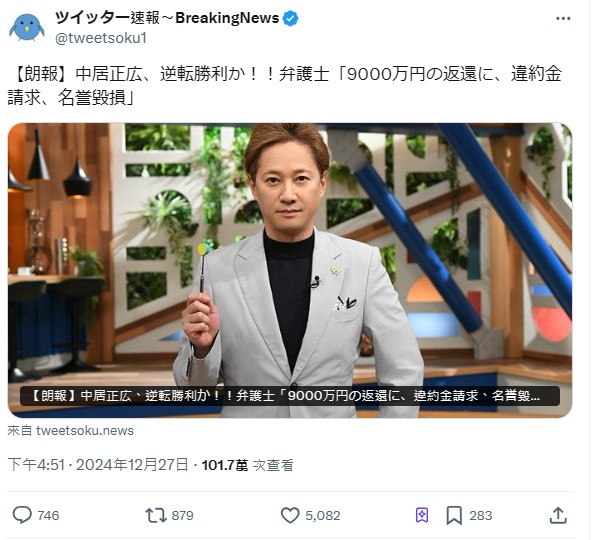Open the reply speech bubble icon
This screenshot has width=598, height=540.
[x=22, y=515]
